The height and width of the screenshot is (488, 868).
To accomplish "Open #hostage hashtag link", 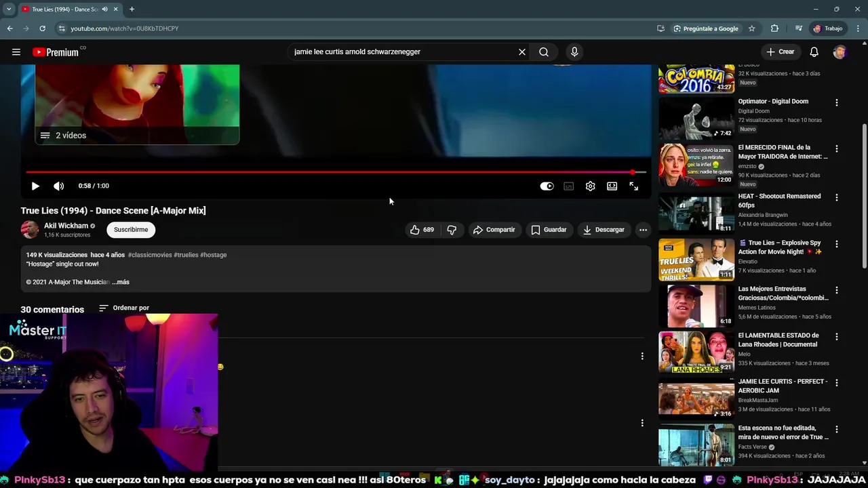I will 214,255.
